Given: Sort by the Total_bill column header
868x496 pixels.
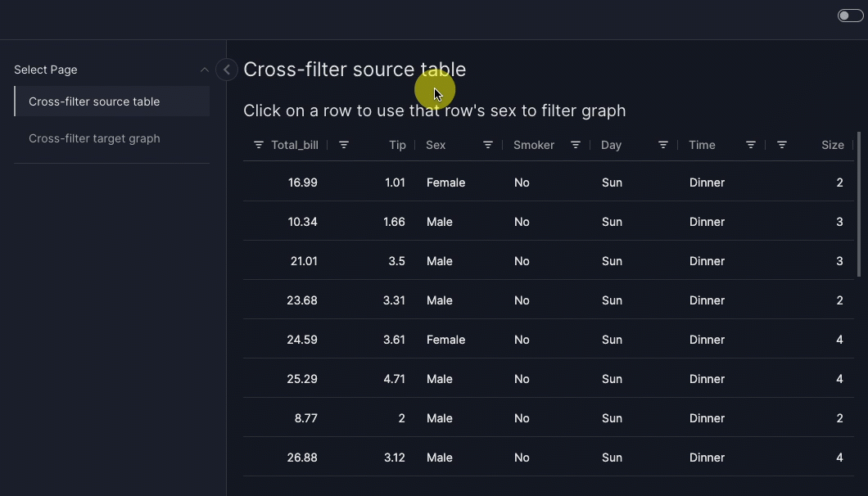Looking at the screenshot, I should 295,145.
